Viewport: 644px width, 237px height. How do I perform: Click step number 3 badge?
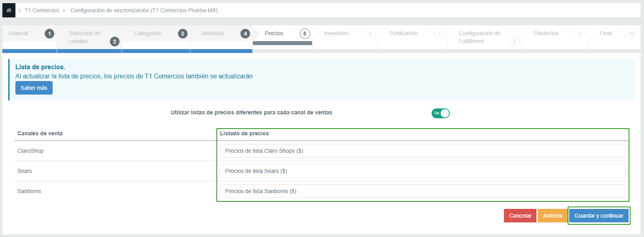pos(182,34)
